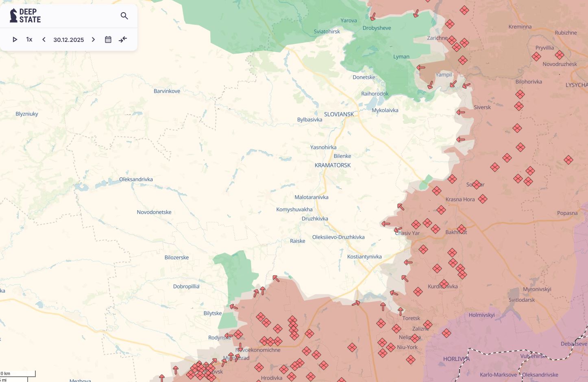Open the DeepState map search
This screenshot has height=382, width=588.
tap(124, 16)
